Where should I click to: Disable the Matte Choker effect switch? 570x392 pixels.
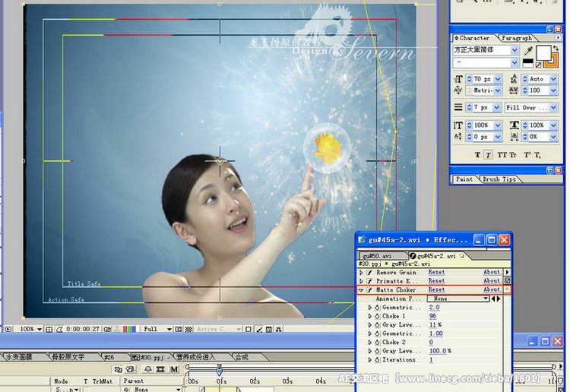coord(369,290)
